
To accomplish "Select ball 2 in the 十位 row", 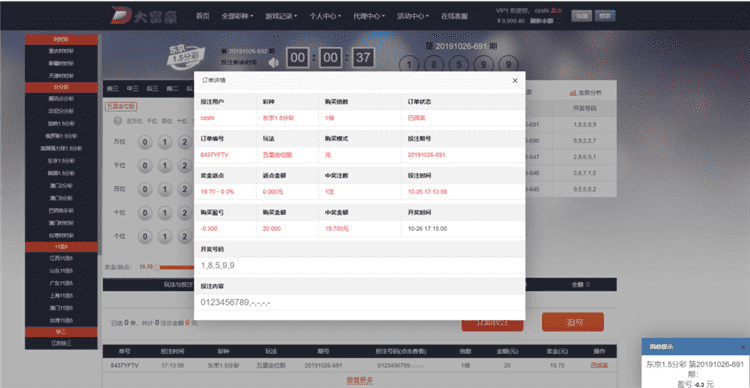I will click(x=184, y=212).
